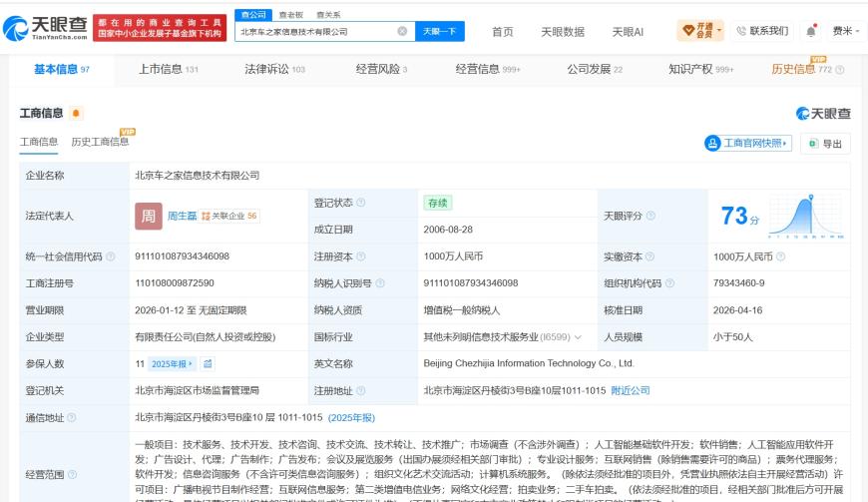This screenshot has width=868, height=502.
Task: Click the help icon beside 统一社会信用代码
Action: click(x=110, y=256)
